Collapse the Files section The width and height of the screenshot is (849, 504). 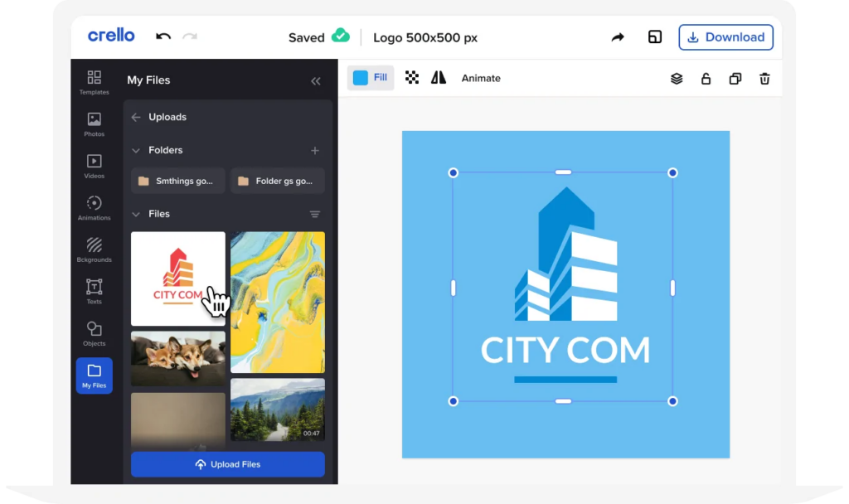coord(136,214)
